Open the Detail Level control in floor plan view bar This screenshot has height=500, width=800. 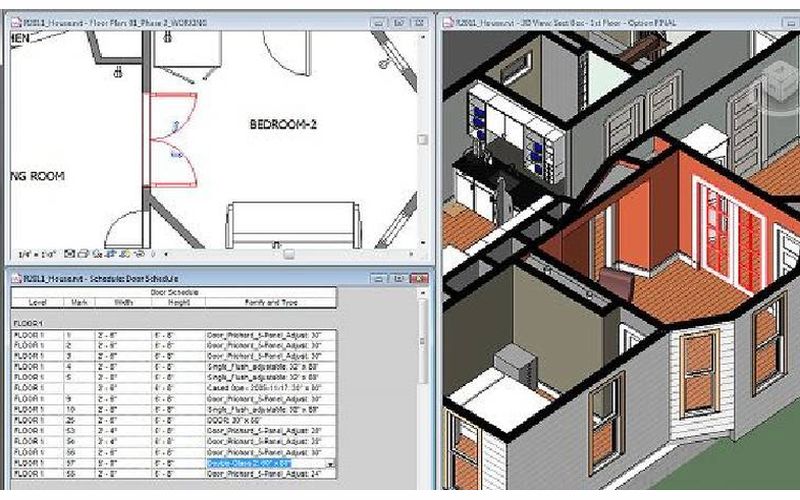(70, 254)
